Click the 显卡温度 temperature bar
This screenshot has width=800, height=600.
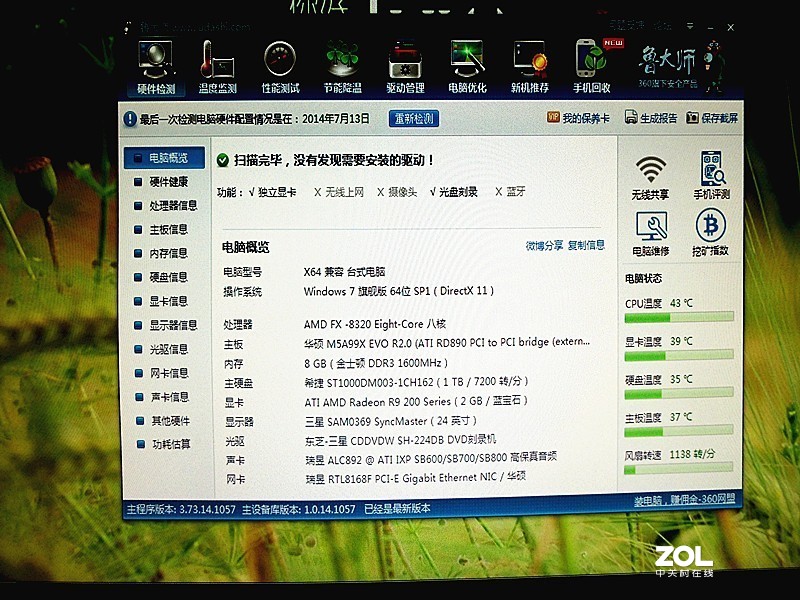click(679, 356)
